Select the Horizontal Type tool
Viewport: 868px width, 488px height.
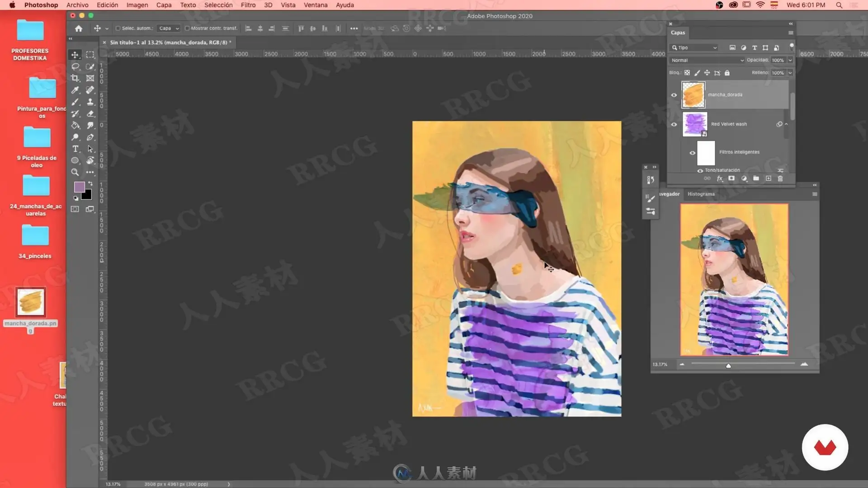75,149
